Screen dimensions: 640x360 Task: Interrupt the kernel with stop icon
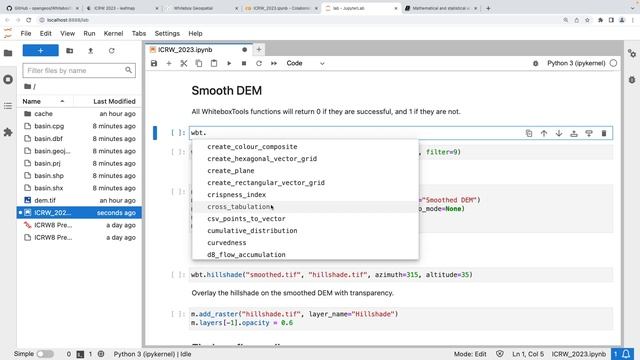pos(244,63)
